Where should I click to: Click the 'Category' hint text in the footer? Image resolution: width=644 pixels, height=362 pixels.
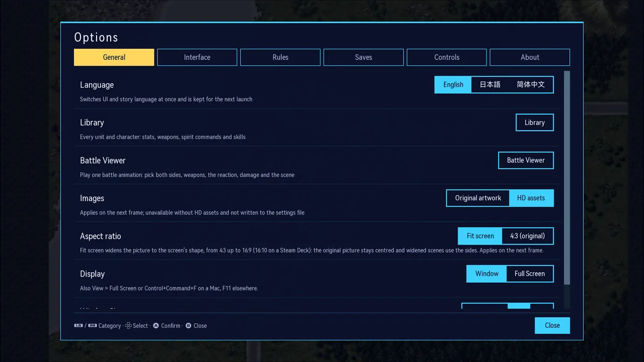click(x=110, y=326)
